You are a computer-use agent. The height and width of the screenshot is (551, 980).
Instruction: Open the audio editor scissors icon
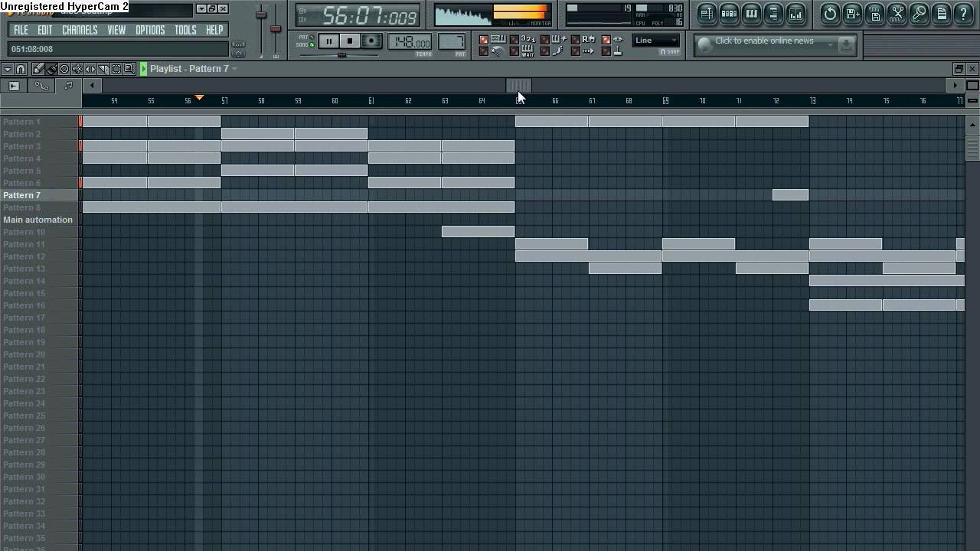tap(897, 13)
